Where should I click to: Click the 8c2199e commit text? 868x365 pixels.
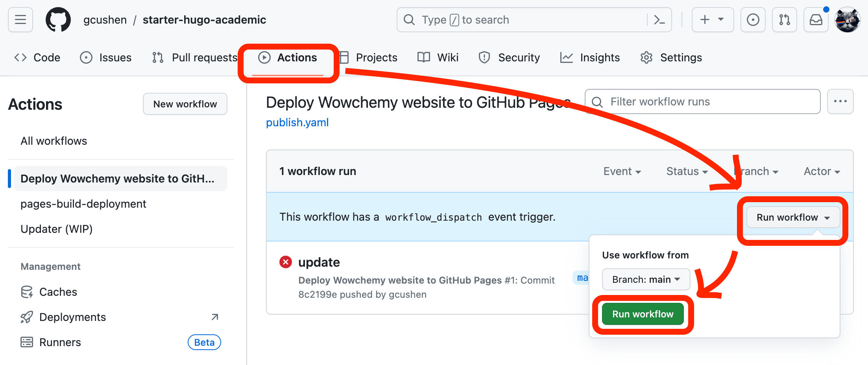point(318,294)
